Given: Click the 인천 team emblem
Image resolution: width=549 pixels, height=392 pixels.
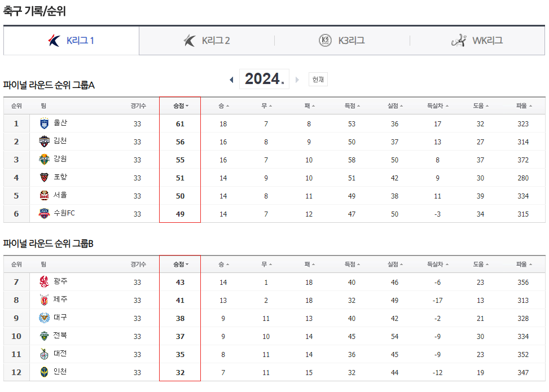Looking at the screenshot, I should tap(44, 372).
